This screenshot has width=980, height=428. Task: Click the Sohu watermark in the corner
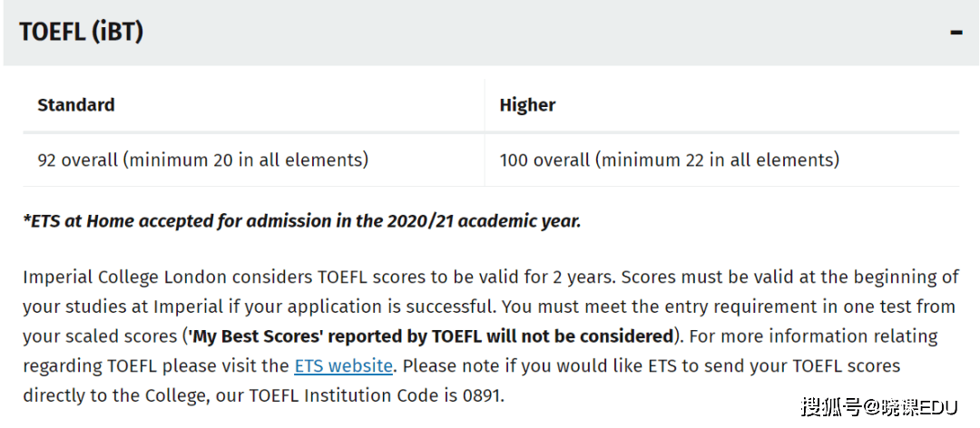pos(879,407)
